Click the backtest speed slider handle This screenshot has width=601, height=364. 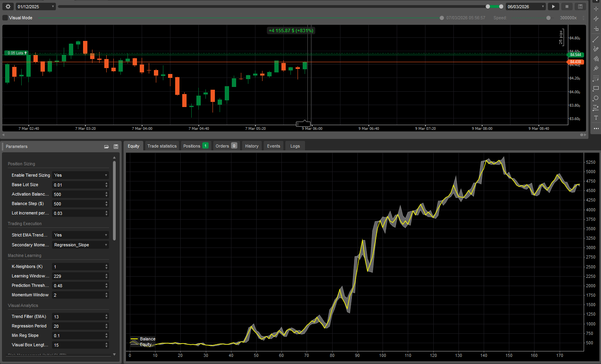(x=548, y=18)
